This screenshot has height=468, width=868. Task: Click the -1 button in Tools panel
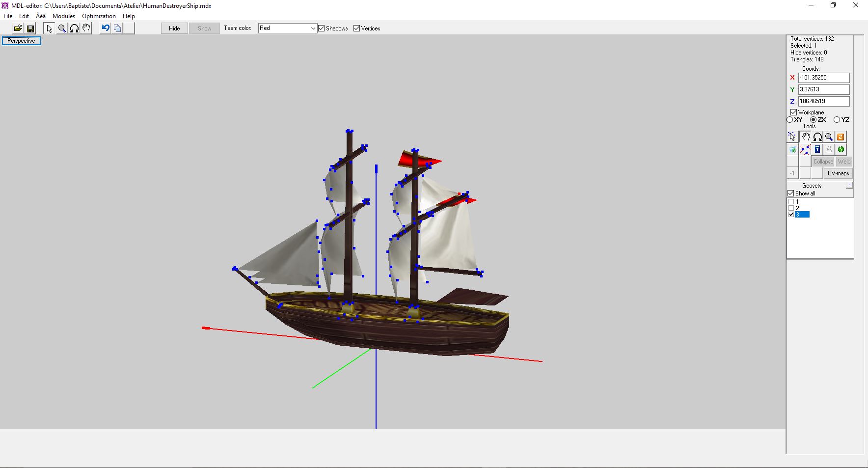pos(792,173)
